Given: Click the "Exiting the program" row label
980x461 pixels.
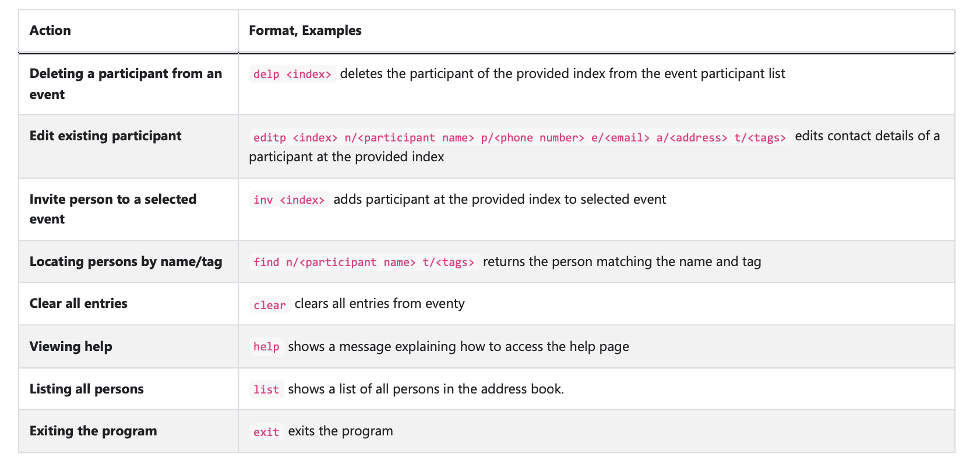Looking at the screenshot, I should point(93,431).
